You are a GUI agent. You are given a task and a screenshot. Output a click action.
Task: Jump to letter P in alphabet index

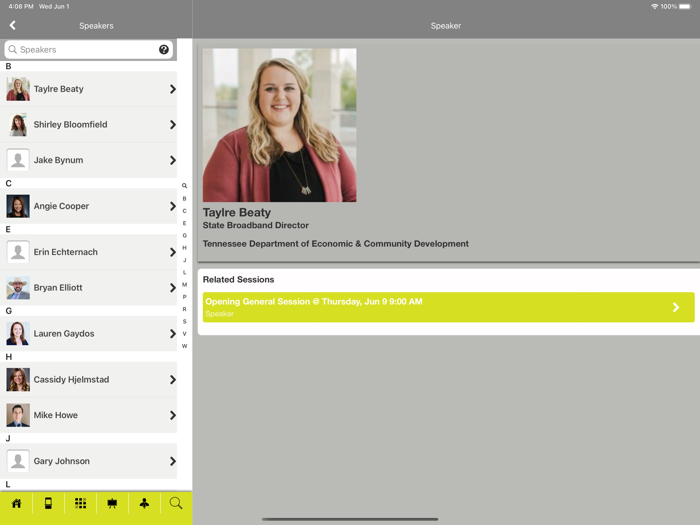184,297
